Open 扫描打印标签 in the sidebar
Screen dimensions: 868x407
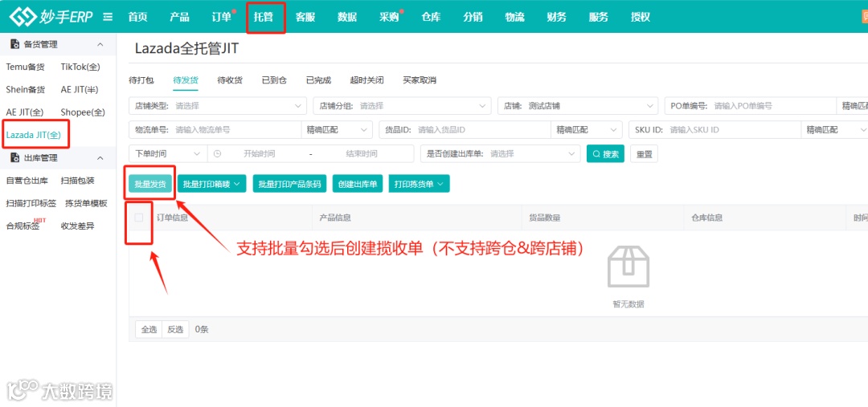(31, 203)
